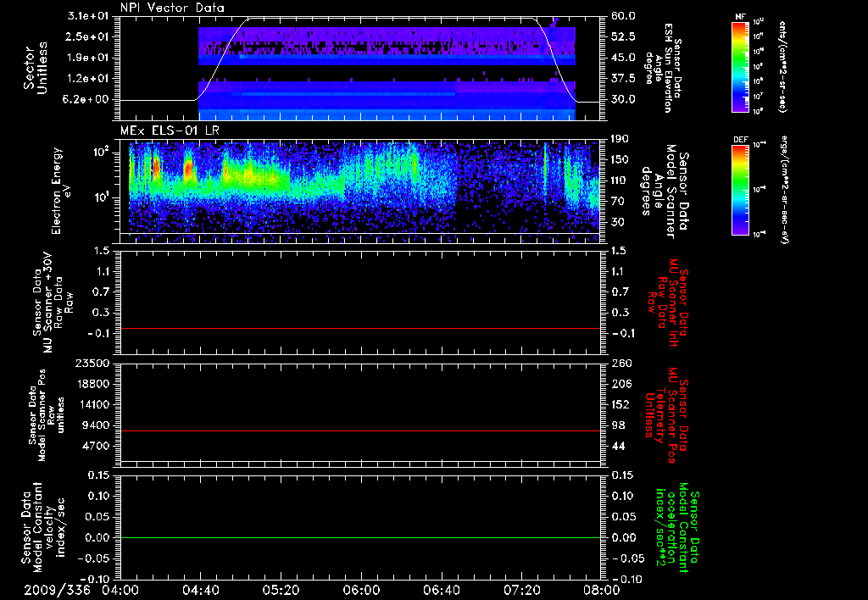Click the red 'MU Scanner Inh Raw Data' label

tap(668, 303)
